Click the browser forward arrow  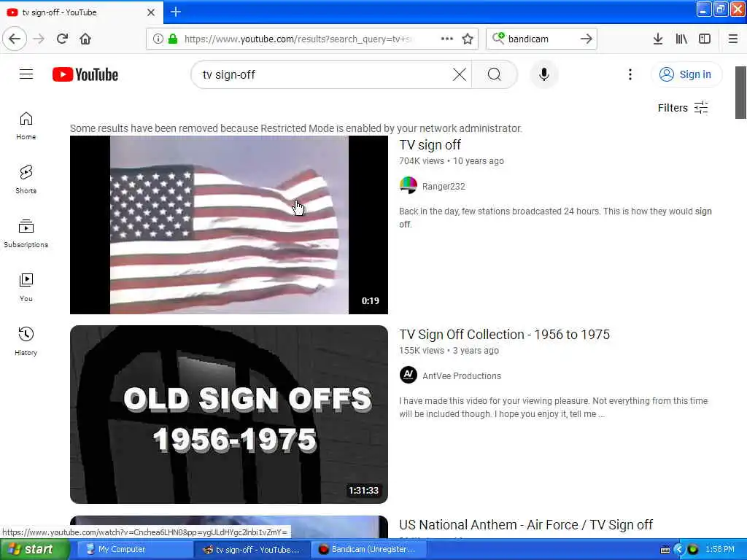(x=39, y=39)
